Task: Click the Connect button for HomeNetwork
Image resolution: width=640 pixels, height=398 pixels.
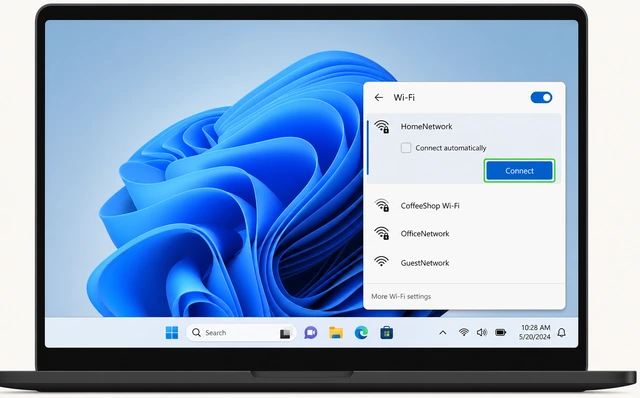Action: pyautogui.click(x=519, y=171)
